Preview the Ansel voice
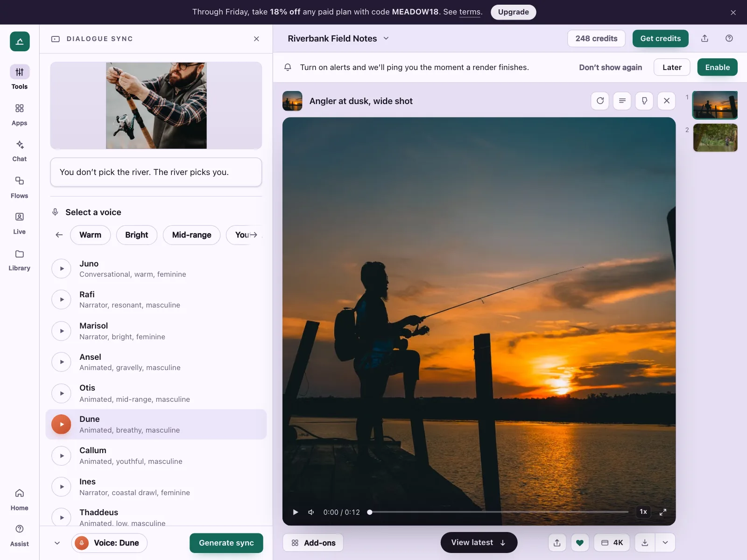Image resolution: width=747 pixels, height=560 pixels. 61,362
